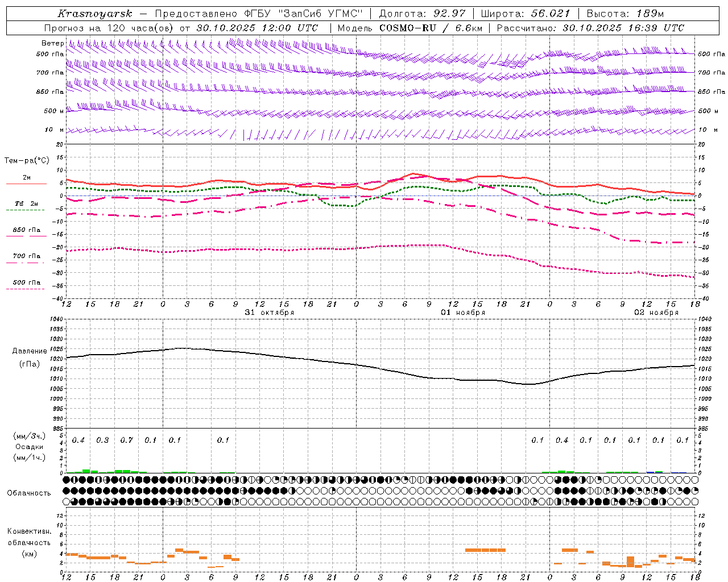This screenshot has height=582, width=728.
Task: Click the '0.3' precipitation amount value
Action: pyautogui.click(x=102, y=440)
